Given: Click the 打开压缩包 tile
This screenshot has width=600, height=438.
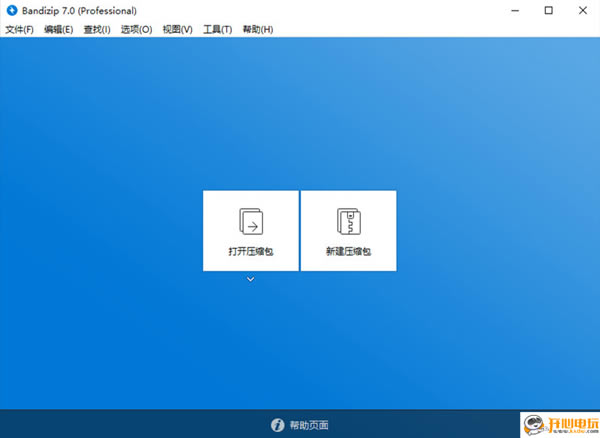Looking at the screenshot, I should [x=251, y=231].
